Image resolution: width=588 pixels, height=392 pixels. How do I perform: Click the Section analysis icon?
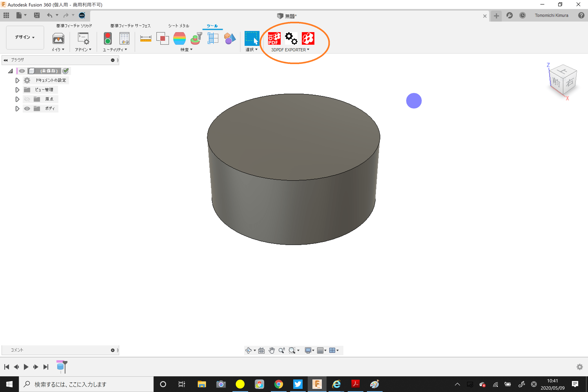213,38
